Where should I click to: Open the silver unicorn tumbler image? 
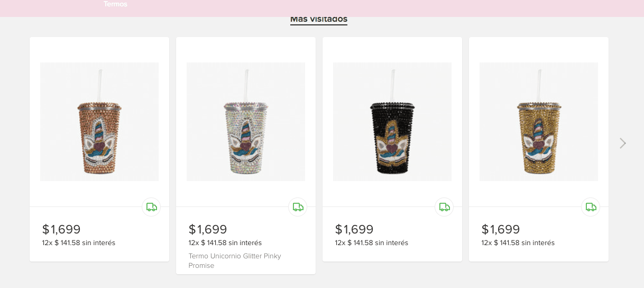(246, 122)
